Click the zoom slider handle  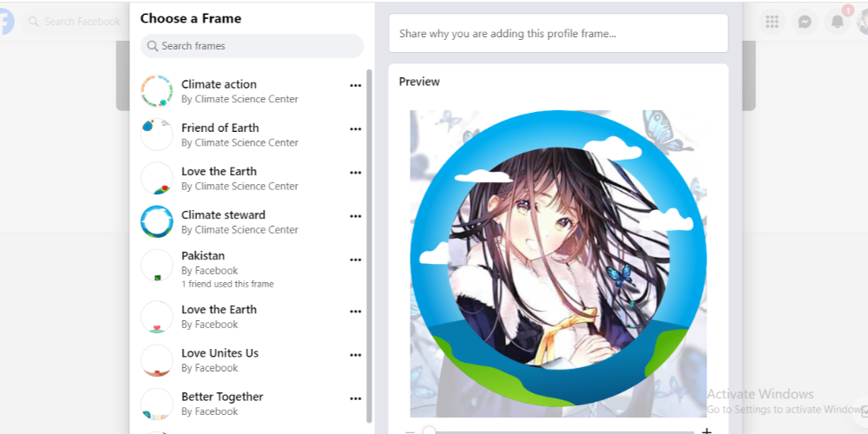(429, 431)
